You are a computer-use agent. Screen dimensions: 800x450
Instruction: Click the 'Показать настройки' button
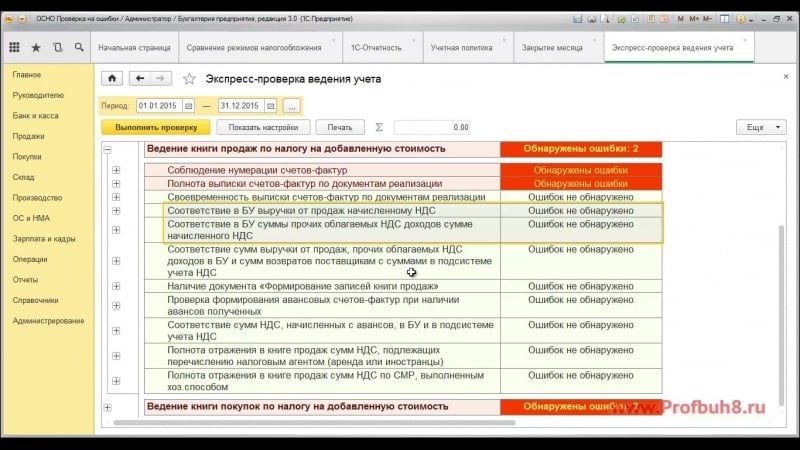263,127
